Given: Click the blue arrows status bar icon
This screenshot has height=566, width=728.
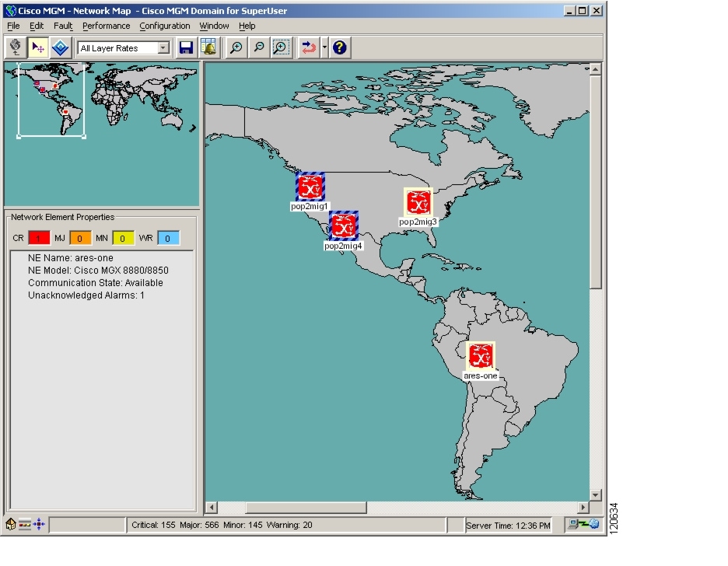Looking at the screenshot, I should pos(39,525).
